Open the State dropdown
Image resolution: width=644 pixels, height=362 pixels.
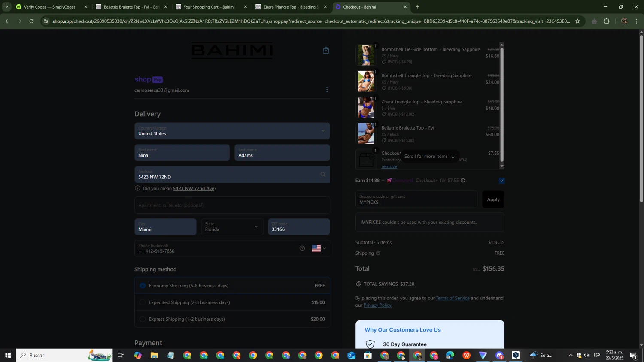232,227
